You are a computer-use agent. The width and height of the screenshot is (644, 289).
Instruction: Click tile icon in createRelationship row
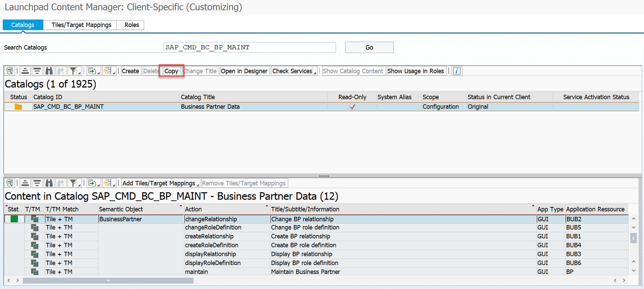[34, 236]
